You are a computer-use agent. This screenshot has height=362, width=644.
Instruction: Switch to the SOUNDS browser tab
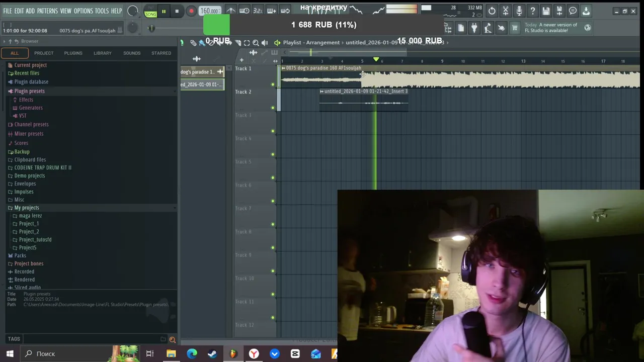pyautogui.click(x=132, y=53)
